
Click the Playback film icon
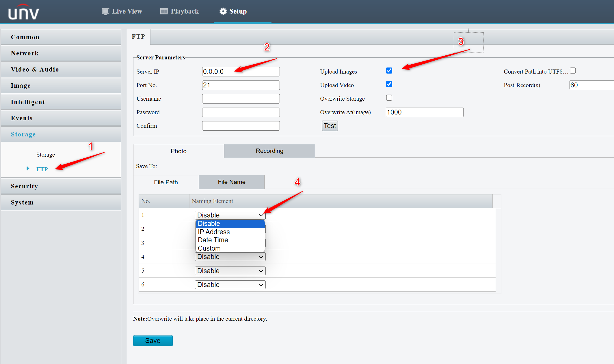tap(164, 11)
